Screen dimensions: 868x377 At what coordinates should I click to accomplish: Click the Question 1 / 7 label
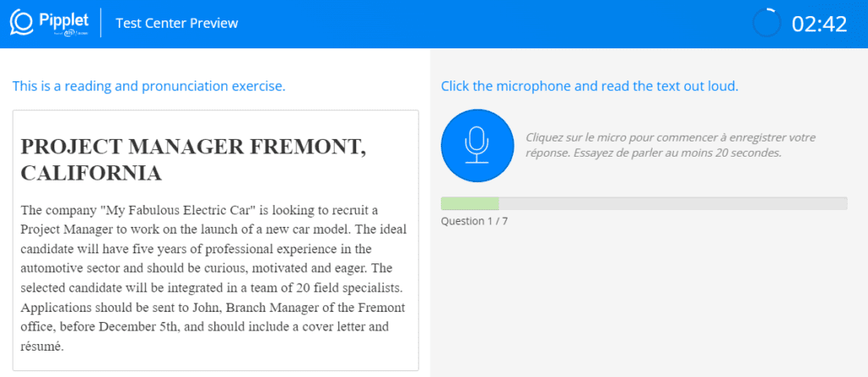coord(474,221)
